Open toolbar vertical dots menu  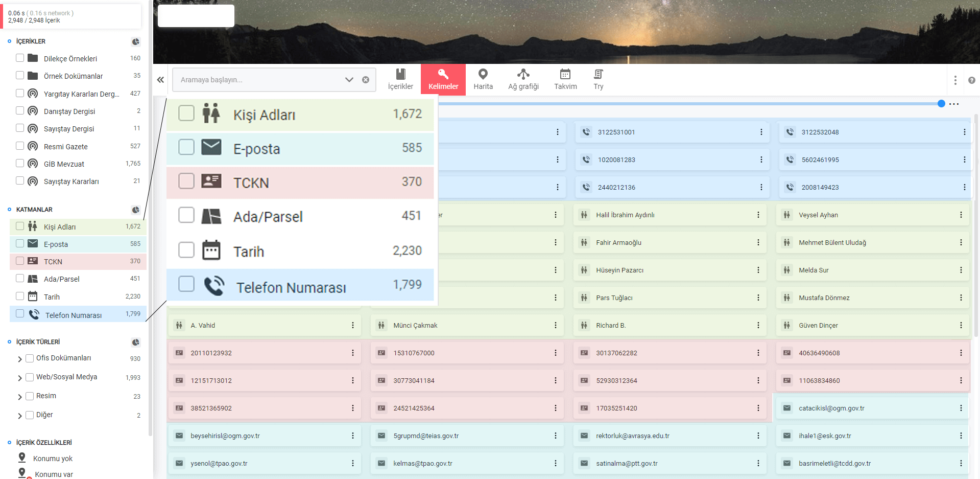click(x=955, y=80)
